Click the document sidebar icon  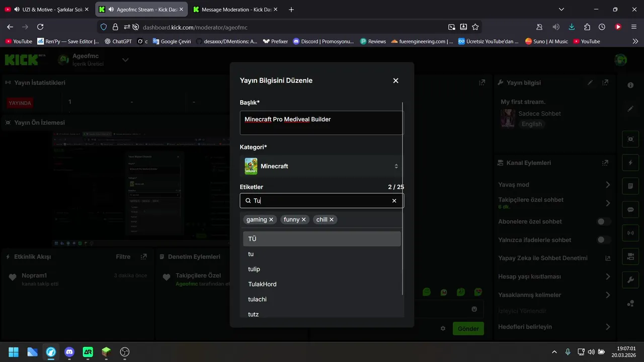click(x=630, y=186)
